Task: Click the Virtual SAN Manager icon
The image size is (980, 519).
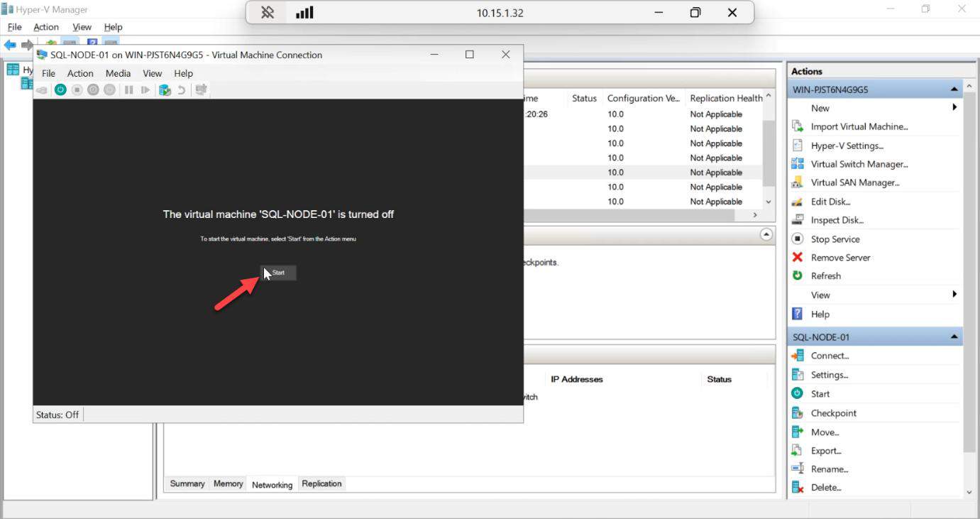Action: click(798, 182)
